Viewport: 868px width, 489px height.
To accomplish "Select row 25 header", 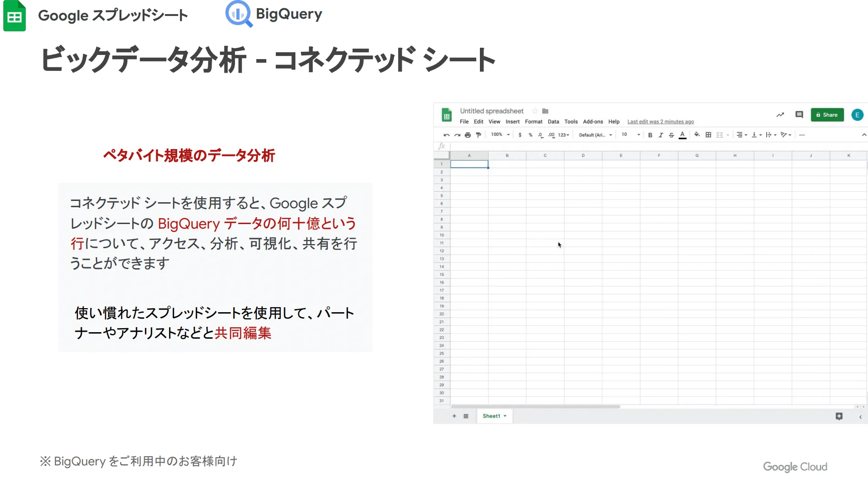I will (442, 353).
